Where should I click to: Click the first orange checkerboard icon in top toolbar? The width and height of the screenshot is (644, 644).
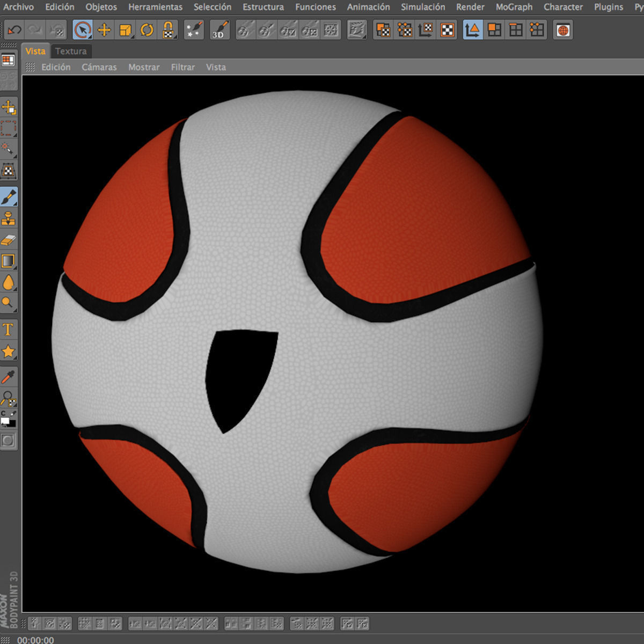pos(383,30)
